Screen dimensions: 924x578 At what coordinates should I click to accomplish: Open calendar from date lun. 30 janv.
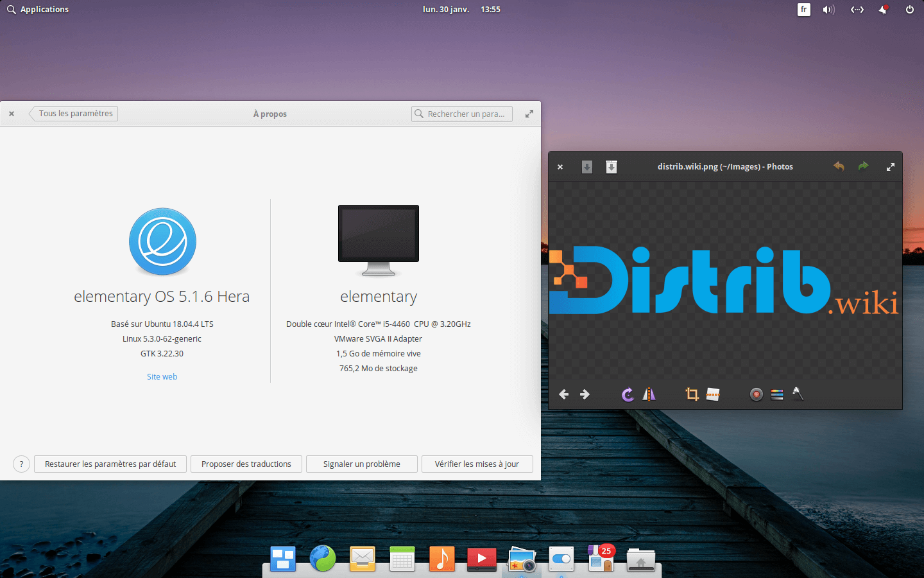tap(445, 10)
